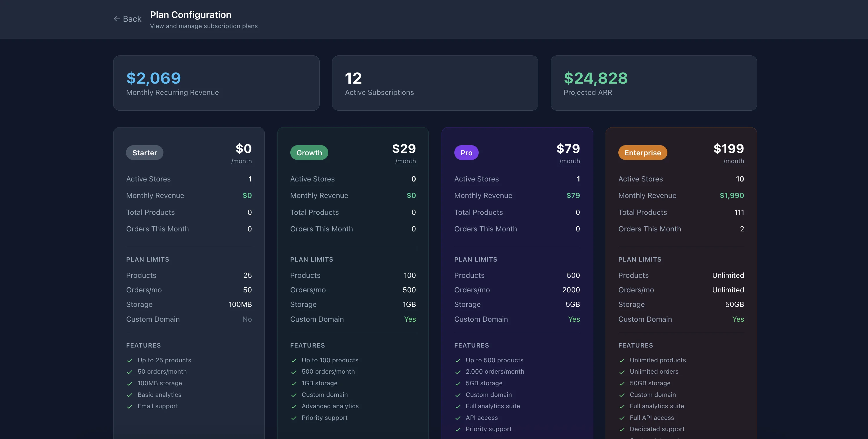Screen dimensions: 868x439
Task: Click the back arrow icon
Action: click(117, 19)
